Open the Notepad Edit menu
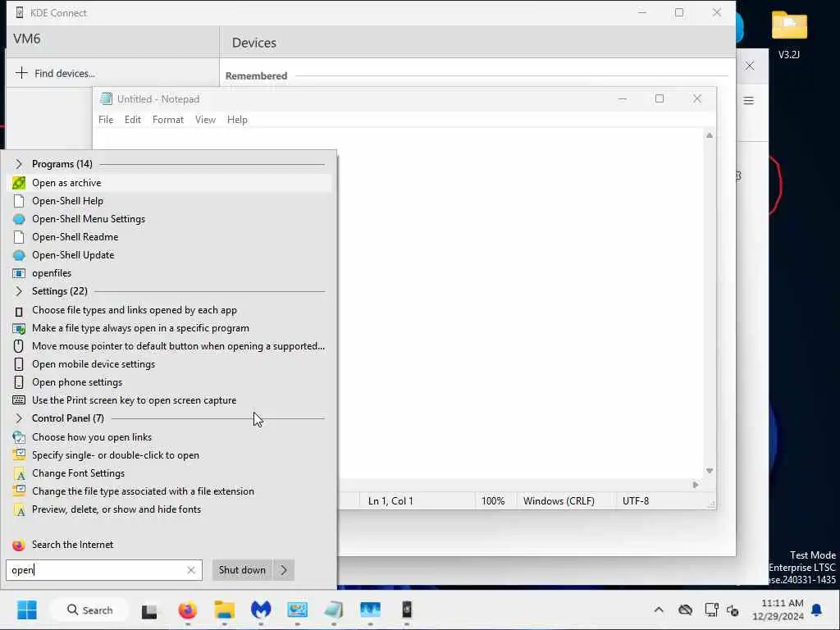The image size is (840, 630). (x=132, y=120)
